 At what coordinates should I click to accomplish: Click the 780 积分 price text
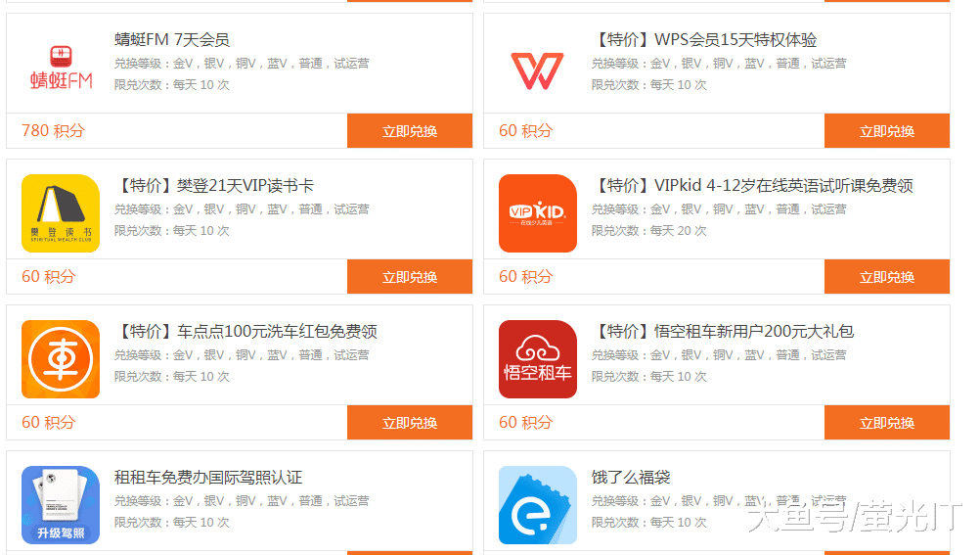tap(53, 131)
